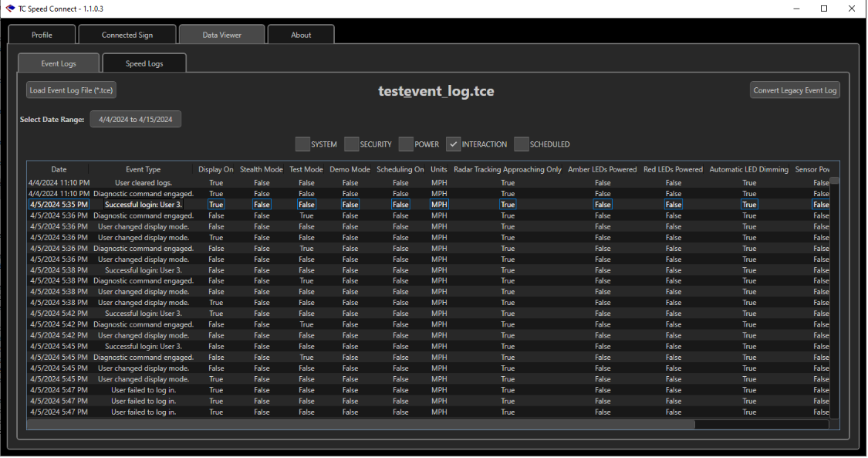Open the Connected Sign tab
The height and width of the screenshot is (458, 868).
pos(127,35)
